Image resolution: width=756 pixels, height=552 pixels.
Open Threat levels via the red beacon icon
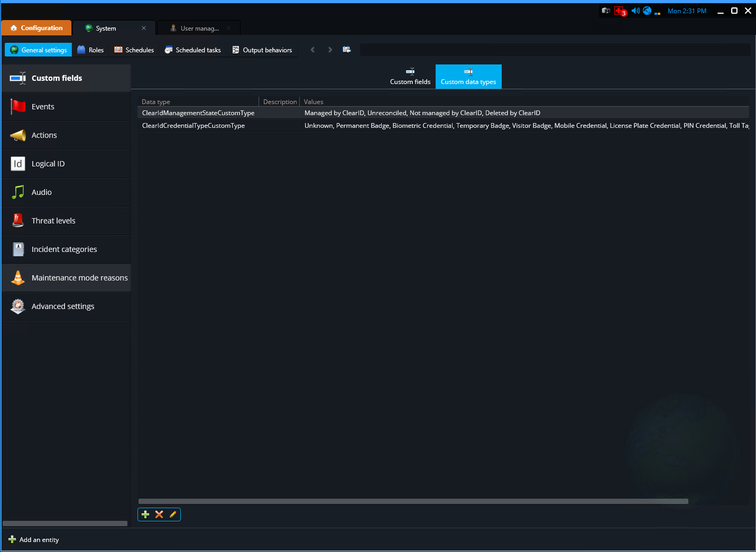click(17, 220)
